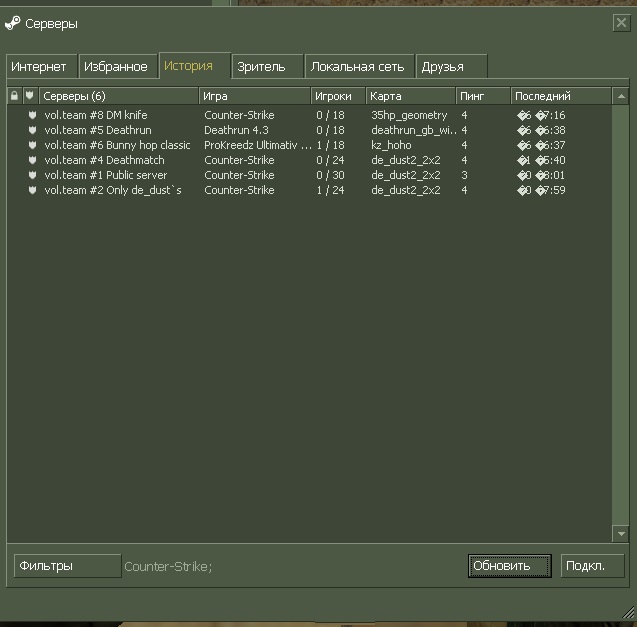Click the server list scrollbar track

[x=621, y=315]
